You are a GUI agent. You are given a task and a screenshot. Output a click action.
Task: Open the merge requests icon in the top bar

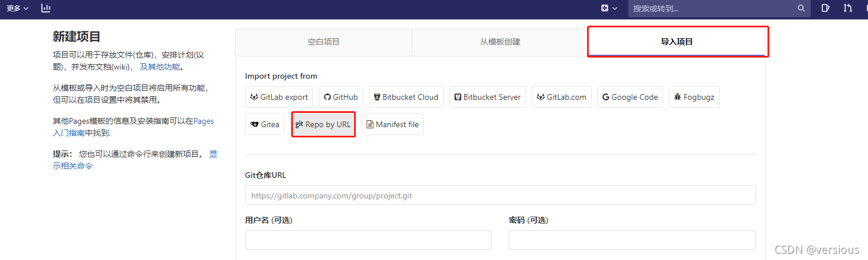pos(847,8)
